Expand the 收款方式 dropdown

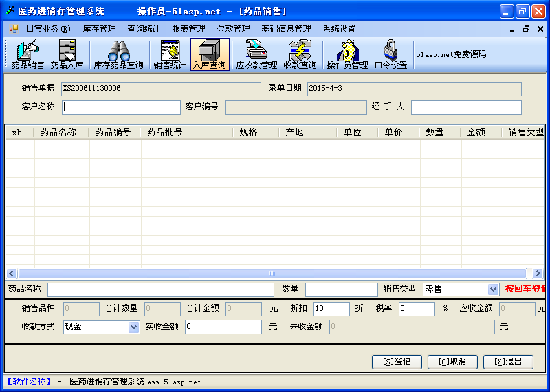134,327
